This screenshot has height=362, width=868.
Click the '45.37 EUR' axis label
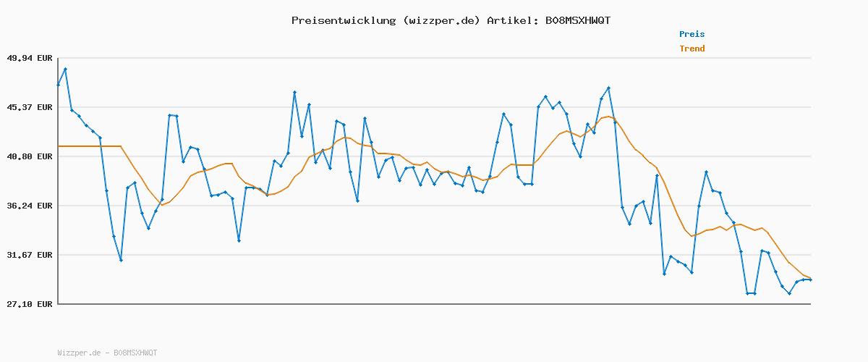tap(30, 107)
